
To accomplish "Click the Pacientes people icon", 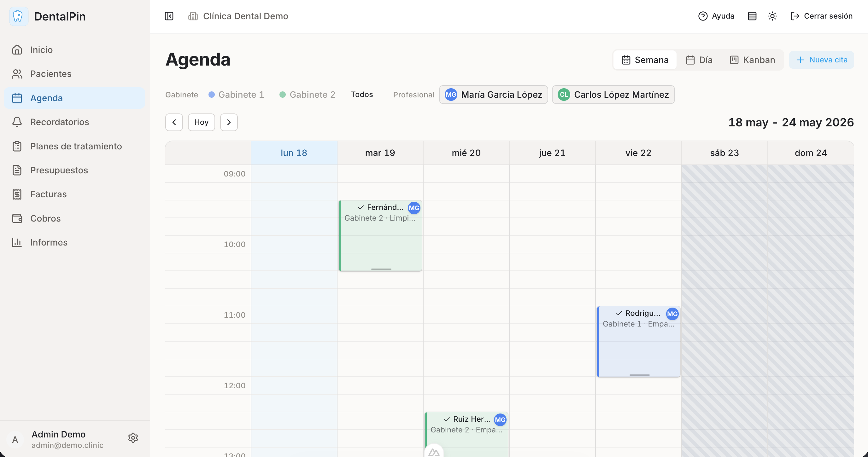I will tap(17, 74).
